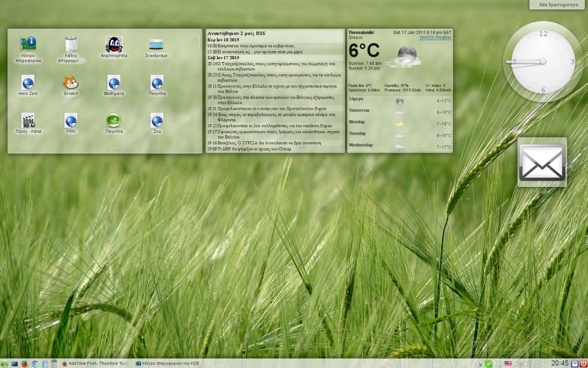Open the Σου shortcut
588x368 pixels.
pyautogui.click(x=157, y=123)
